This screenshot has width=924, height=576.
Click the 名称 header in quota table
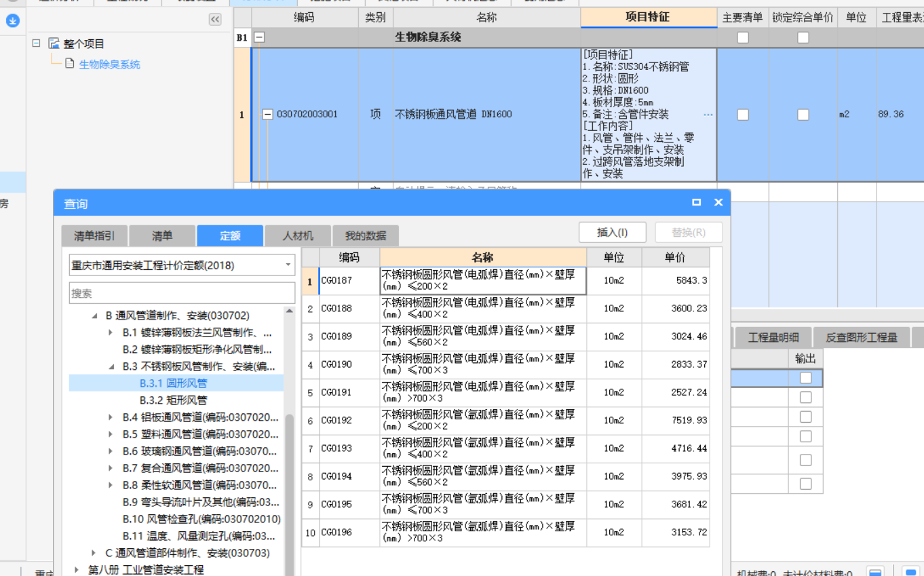click(483, 257)
